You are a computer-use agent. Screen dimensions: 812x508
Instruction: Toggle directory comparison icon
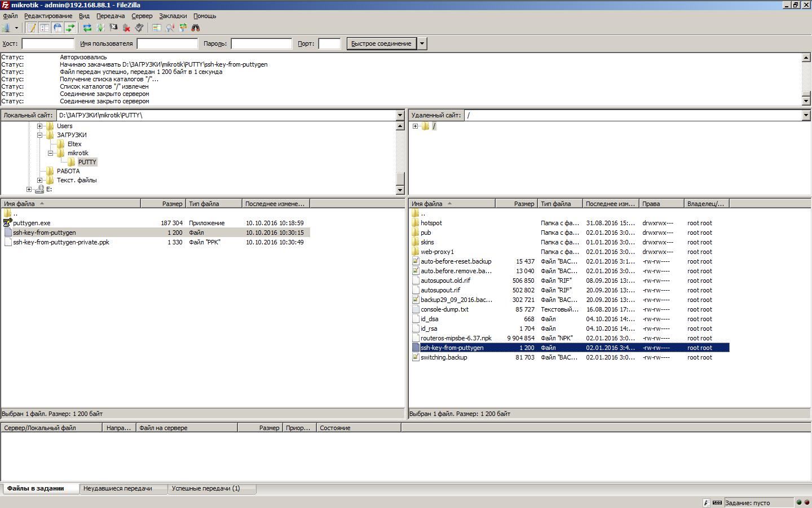(x=157, y=28)
